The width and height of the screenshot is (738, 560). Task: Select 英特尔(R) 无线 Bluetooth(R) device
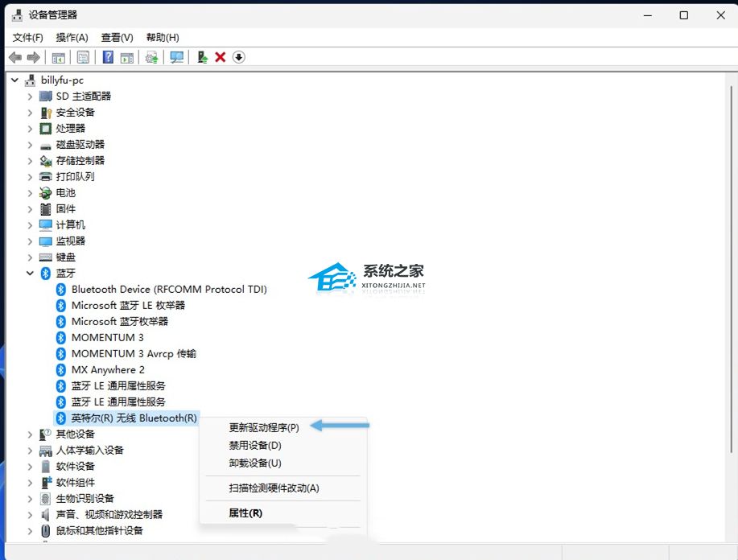[134, 418]
